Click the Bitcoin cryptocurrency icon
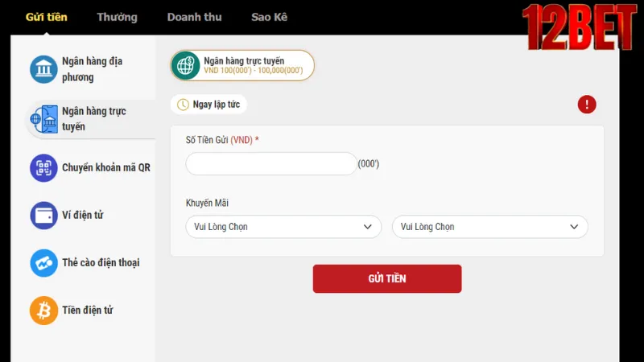This screenshot has width=644, height=362. (x=43, y=311)
